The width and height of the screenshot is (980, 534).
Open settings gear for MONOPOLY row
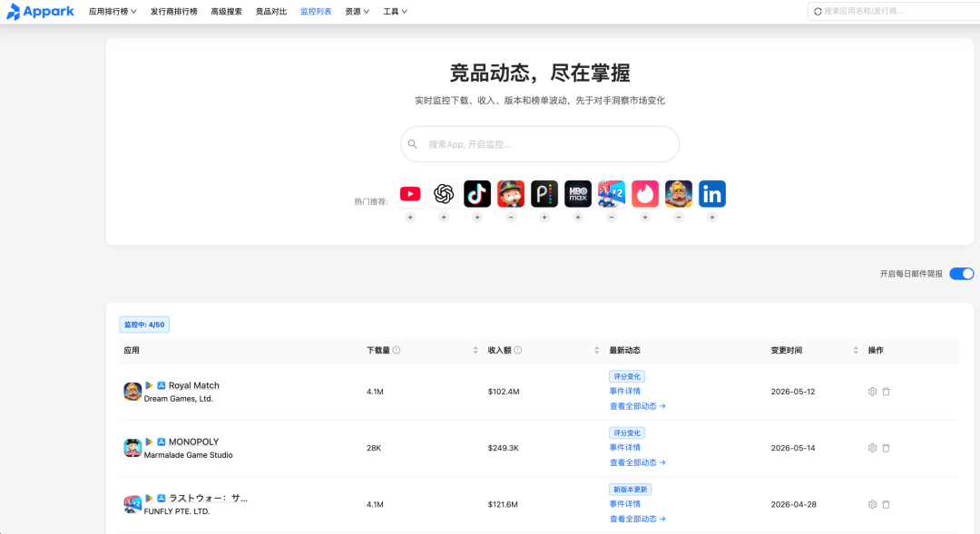pyautogui.click(x=873, y=448)
